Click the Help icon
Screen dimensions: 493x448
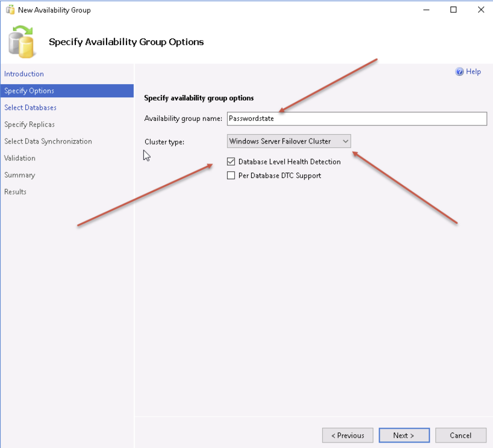459,71
